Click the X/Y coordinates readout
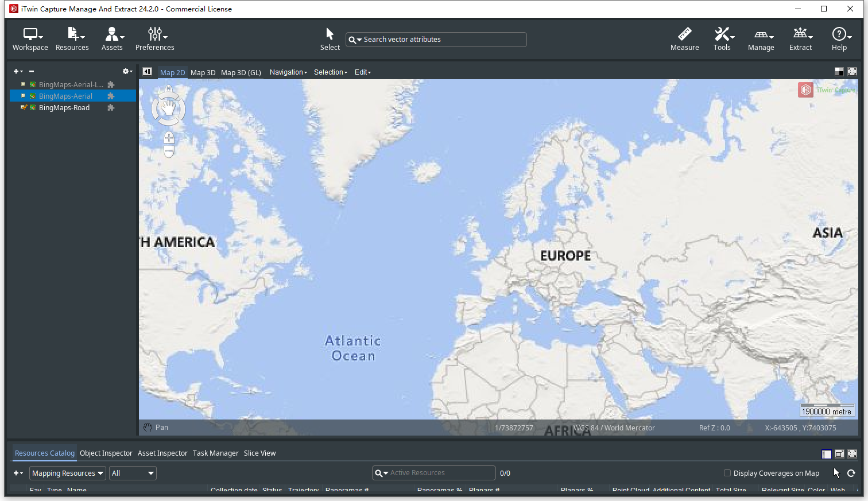Image resolution: width=868 pixels, height=501 pixels. click(800, 428)
